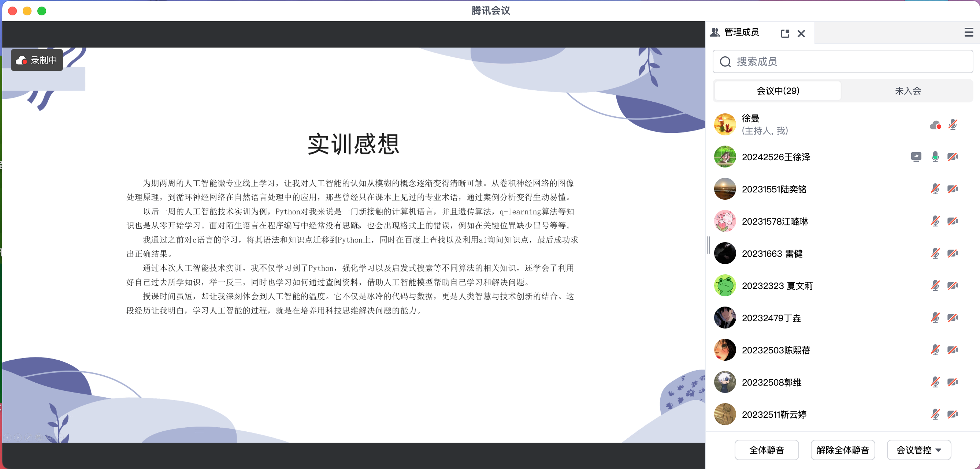Image resolution: width=980 pixels, height=469 pixels.
Task: Switch to the 未入会 tab
Action: coord(907,91)
